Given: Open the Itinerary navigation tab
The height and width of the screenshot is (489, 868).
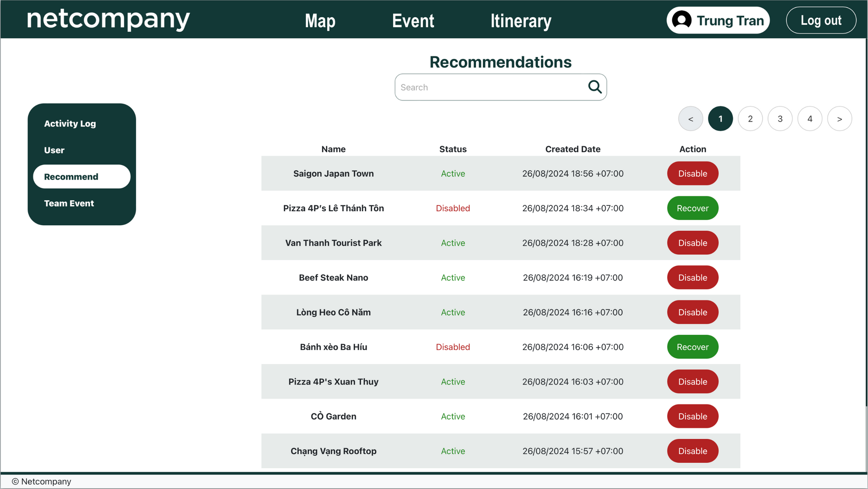Looking at the screenshot, I should [x=521, y=21].
